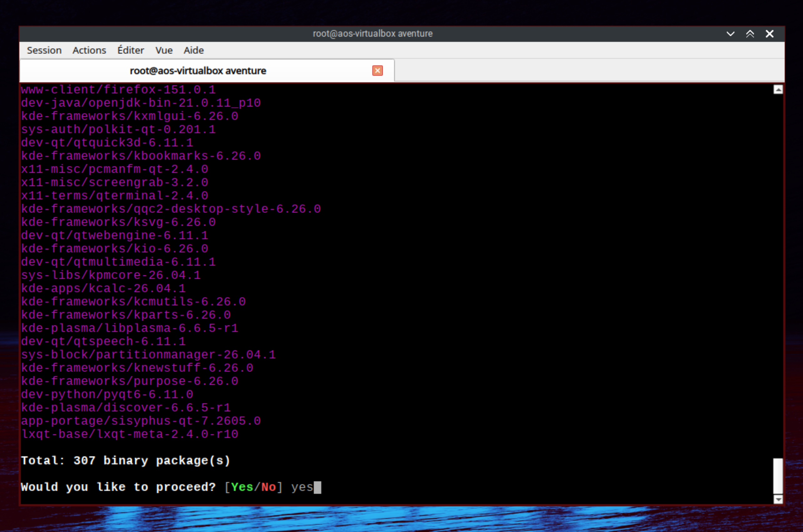Open the Éditer menu
Screen dimensions: 803x532
(x=130, y=50)
